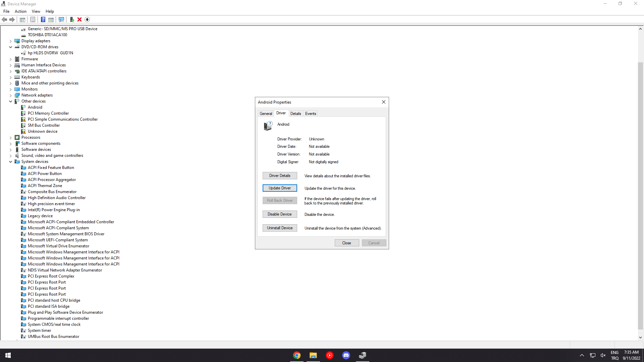This screenshot has height=362, width=644.
Task: Click the Show/Hide Action Pane toolbar icon
Action: (x=51, y=19)
